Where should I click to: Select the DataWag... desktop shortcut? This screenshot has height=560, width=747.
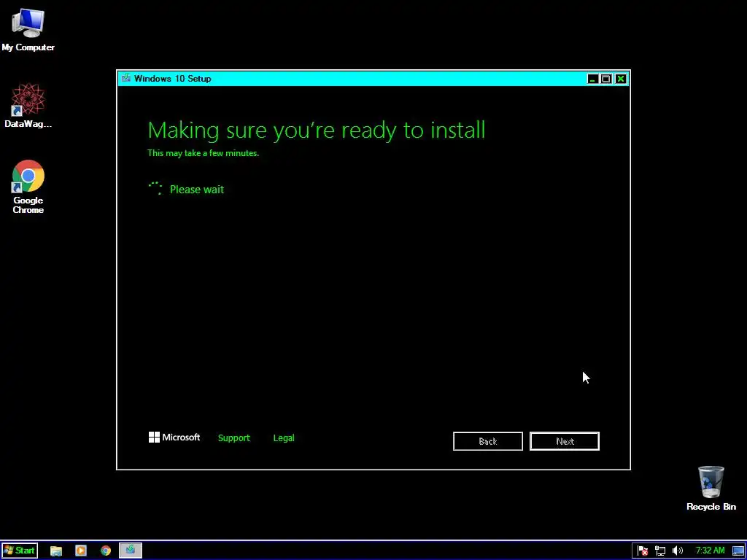tap(28, 105)
